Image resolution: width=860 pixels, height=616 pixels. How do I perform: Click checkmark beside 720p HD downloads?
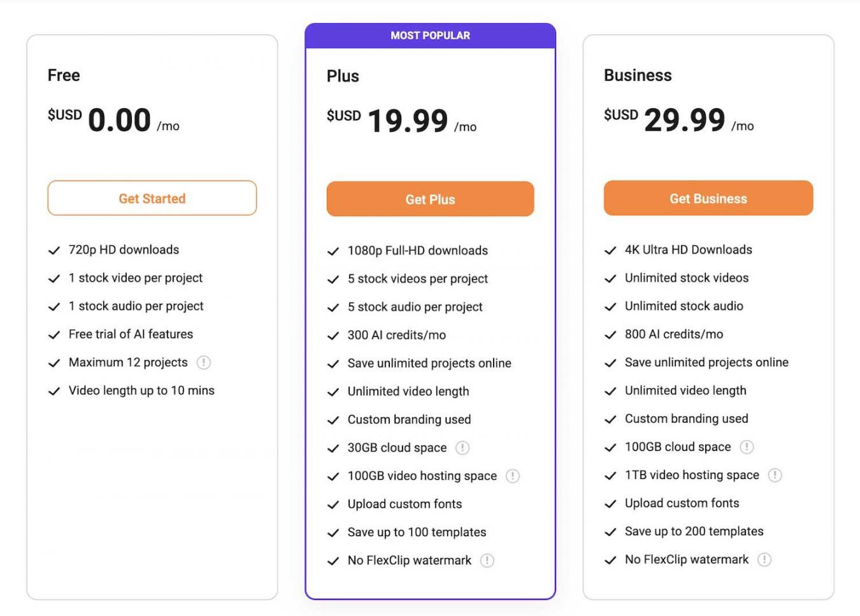click(54, 250)
